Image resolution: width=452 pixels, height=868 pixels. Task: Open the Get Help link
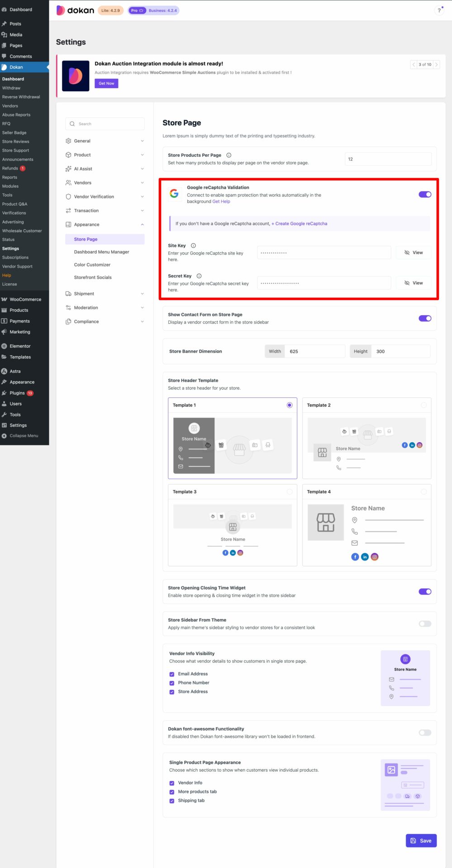pos(221,202)
